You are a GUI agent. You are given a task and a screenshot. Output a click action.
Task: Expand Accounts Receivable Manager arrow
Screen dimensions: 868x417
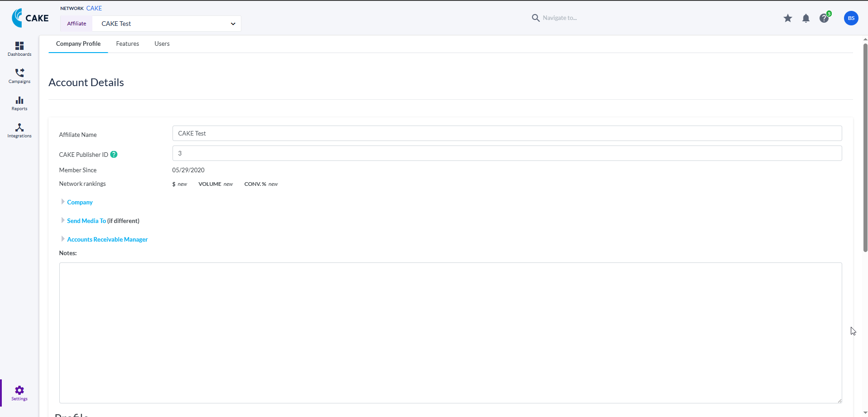(x=63, y=239)
